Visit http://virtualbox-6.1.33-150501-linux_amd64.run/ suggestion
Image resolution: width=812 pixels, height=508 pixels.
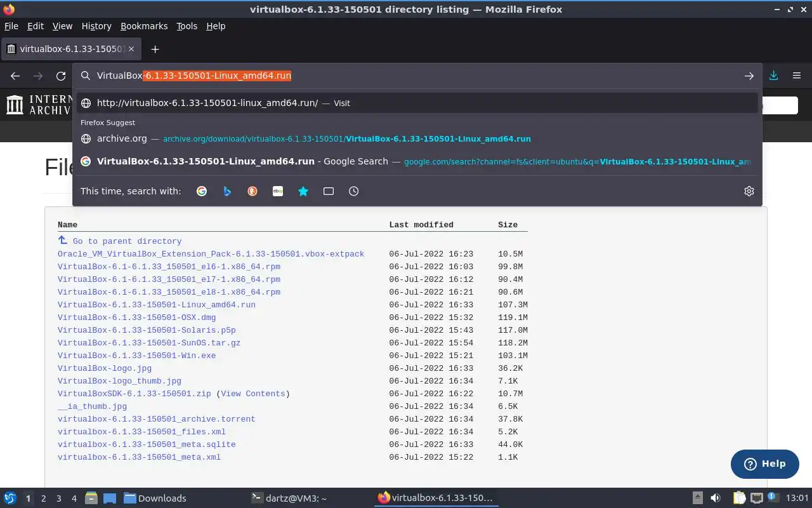[x=417, y=103]
